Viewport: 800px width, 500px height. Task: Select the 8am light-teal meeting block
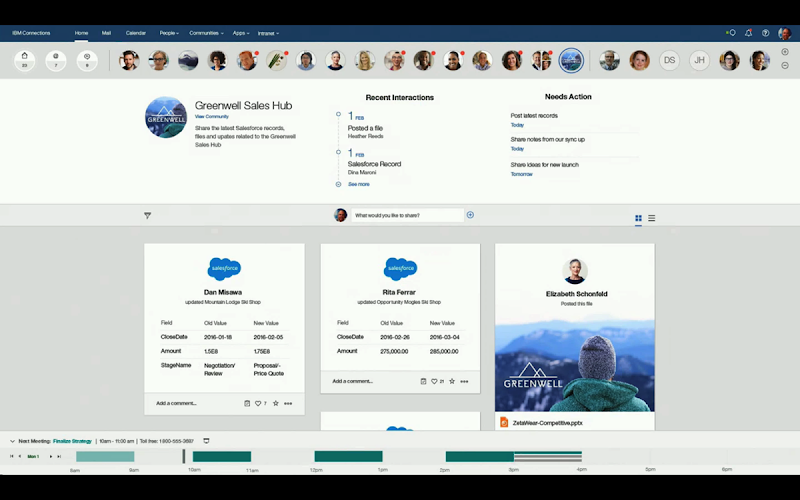pos(105,456)
